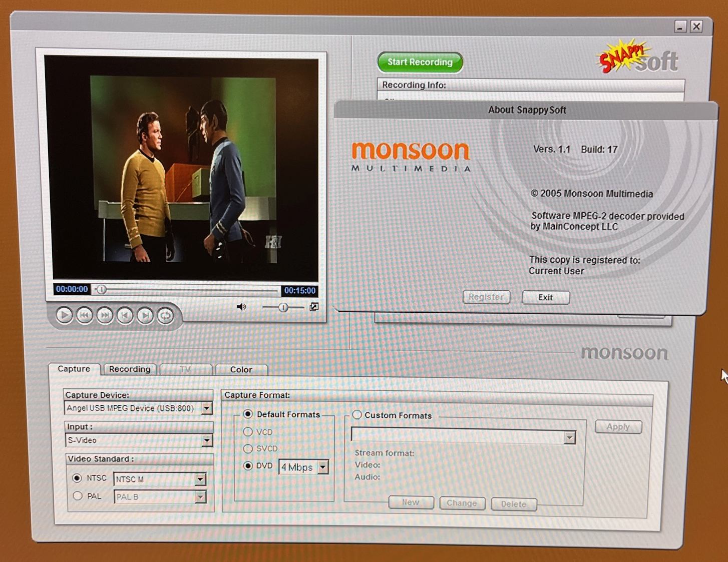This screenshot has height=562, width=728.
Task: Open the NTSC M standard dropdown
Action: [x=200, y=479]
